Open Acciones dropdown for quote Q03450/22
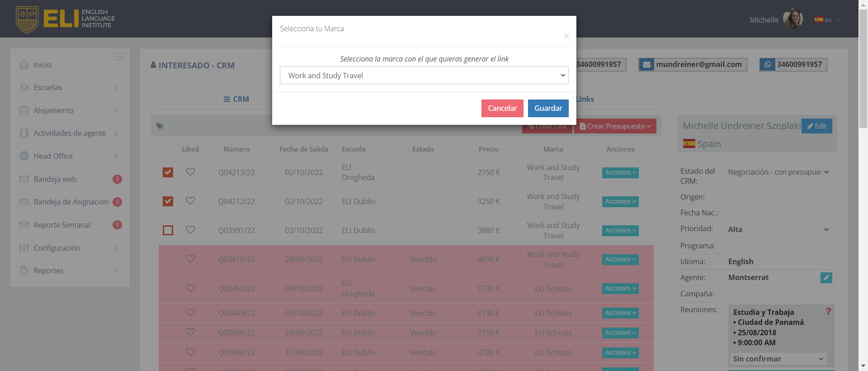Viewport: 868px width, 371px height. (x=620, y=289)
